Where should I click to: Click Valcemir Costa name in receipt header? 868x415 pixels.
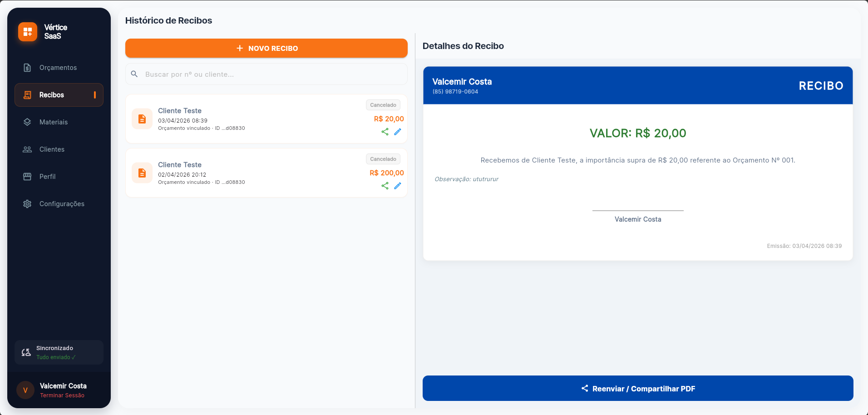pos(462,82)
